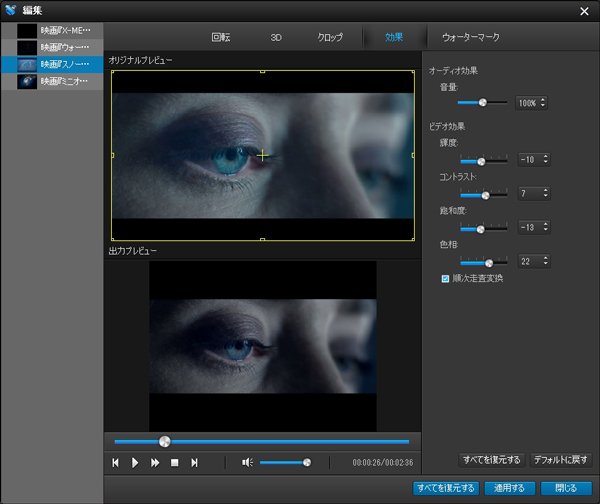Click the play button
The width and height of the screenshot is (600, 504).
click(x=135, y=462)
